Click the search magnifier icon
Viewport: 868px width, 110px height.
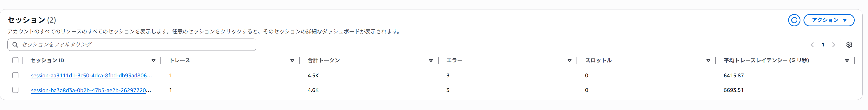coord(15,45)
